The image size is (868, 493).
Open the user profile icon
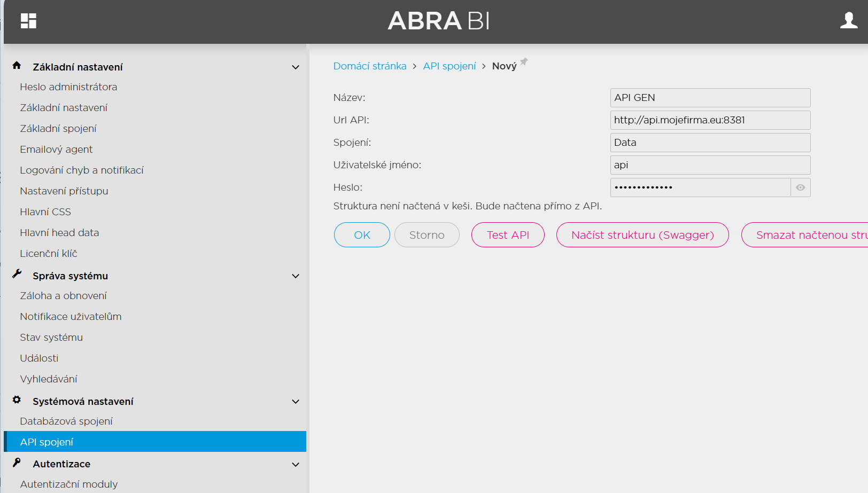point(848,21)
